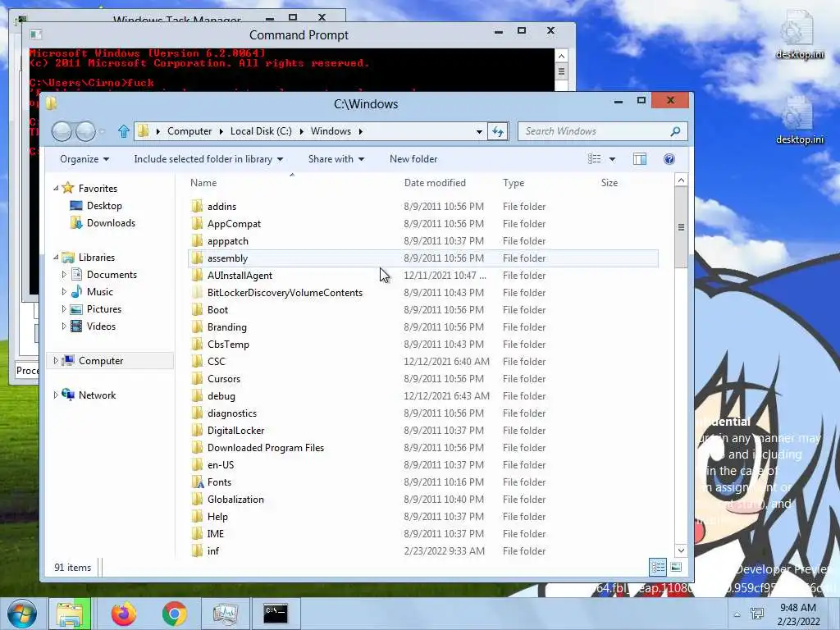Viewport: 840px width, 630px height.
Task: Click file list scroll up arrow
Action: coord(681,180)
